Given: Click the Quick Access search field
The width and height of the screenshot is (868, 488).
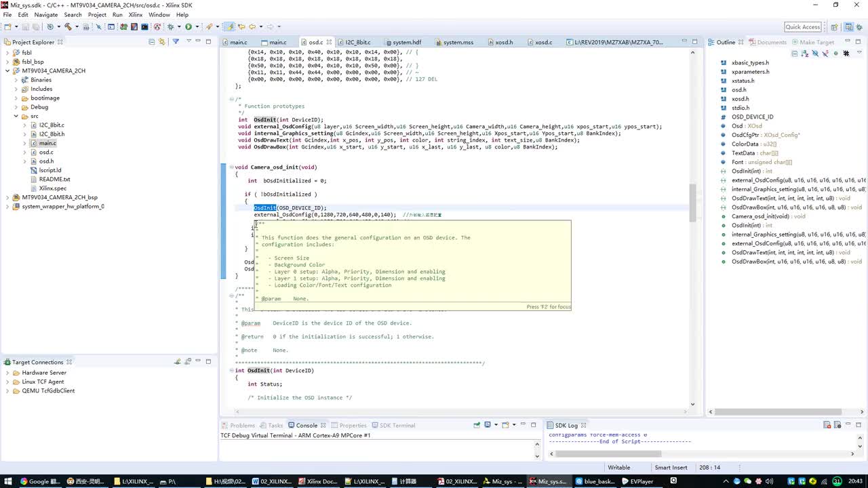Looking at the screenshot, I should (803, 27).
